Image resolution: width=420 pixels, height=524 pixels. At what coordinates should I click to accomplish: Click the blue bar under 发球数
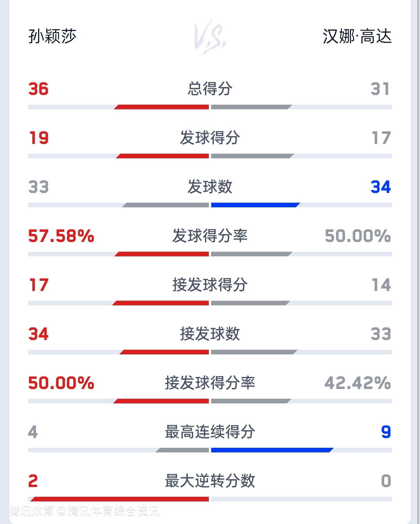[255, 205]
